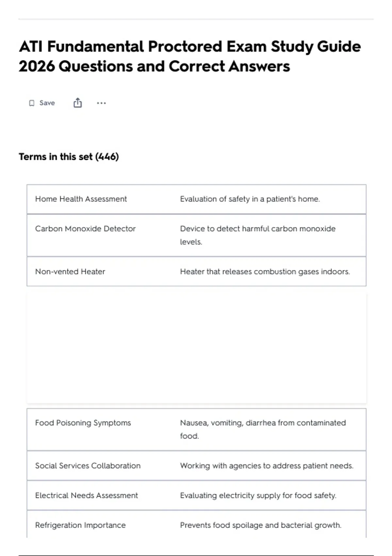Click the Terms in this set (446) heading
The width and height of the screenshot is (392, 556).
click(69, 157)
